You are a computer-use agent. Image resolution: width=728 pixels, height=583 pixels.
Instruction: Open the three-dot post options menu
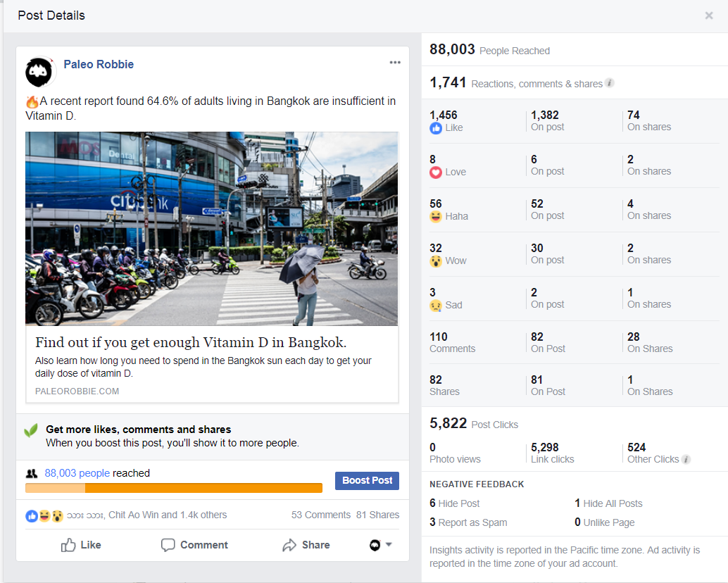[395, 63]
